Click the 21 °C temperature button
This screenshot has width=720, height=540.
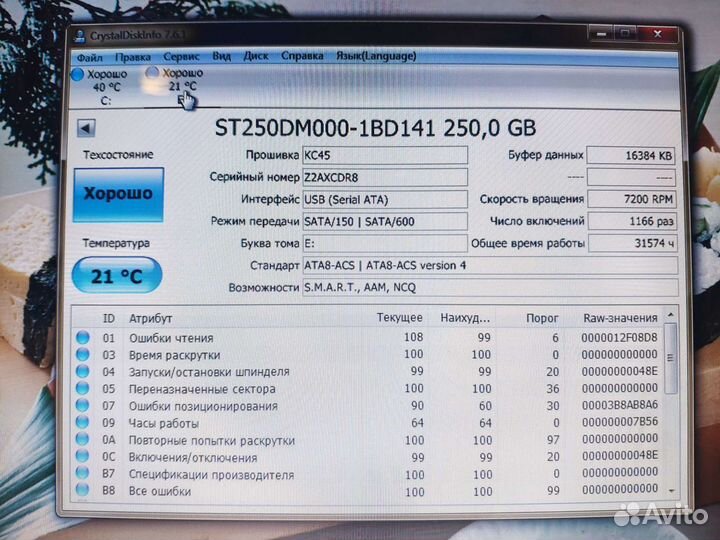click(x=117, y=276)
